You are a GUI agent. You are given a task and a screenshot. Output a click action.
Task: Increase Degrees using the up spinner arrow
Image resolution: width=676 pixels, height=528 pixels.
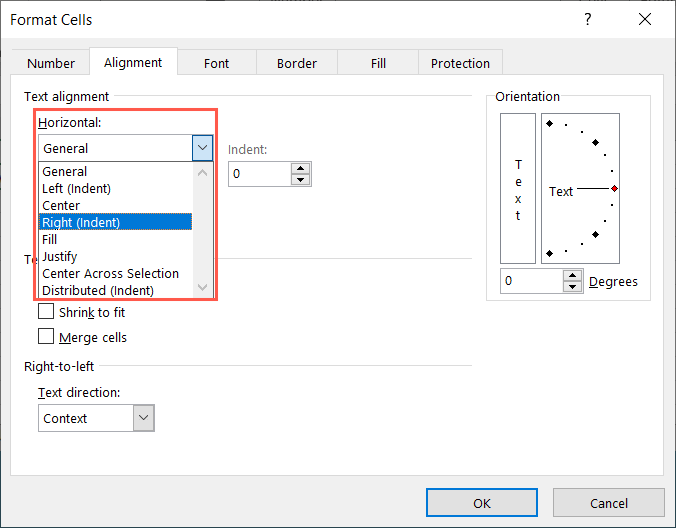[x=572, y=275]
